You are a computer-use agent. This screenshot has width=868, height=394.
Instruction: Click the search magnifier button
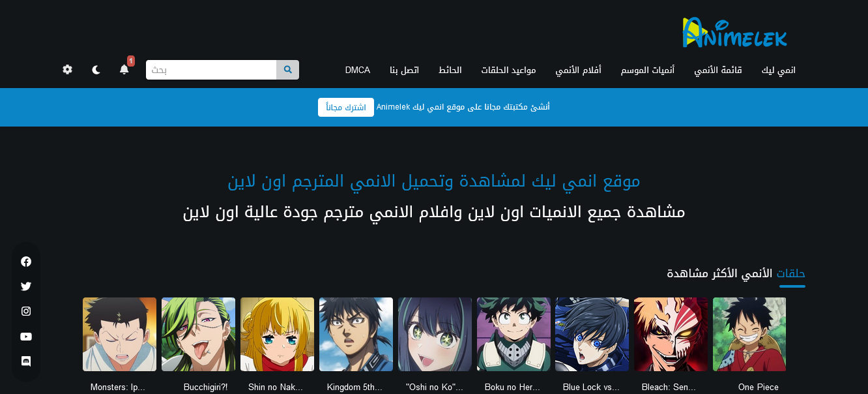pos(288,70)
